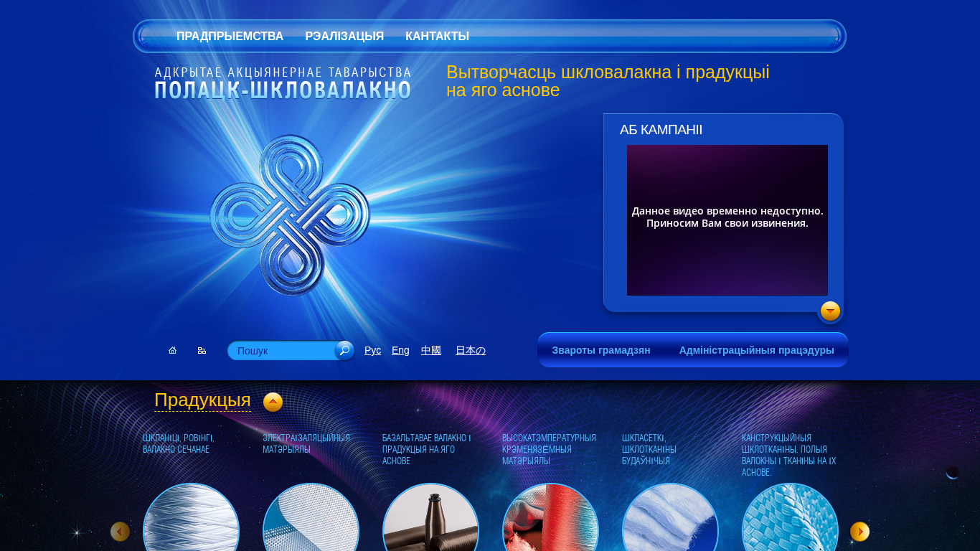Switch language to Japanese 日本の
980x551 pixels.
471,350
